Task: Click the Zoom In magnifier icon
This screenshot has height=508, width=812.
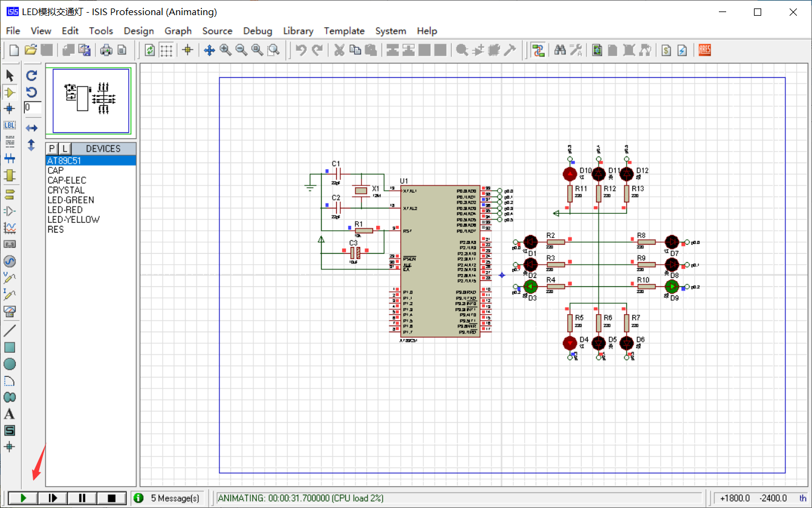Action: pos(226,50)
